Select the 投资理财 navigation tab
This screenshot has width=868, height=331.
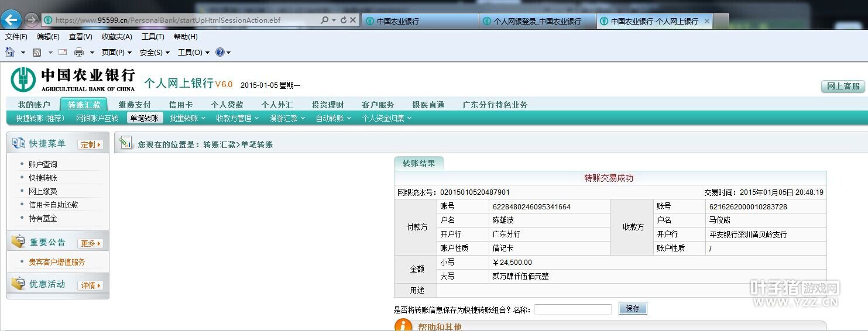(x=328, y=105)
